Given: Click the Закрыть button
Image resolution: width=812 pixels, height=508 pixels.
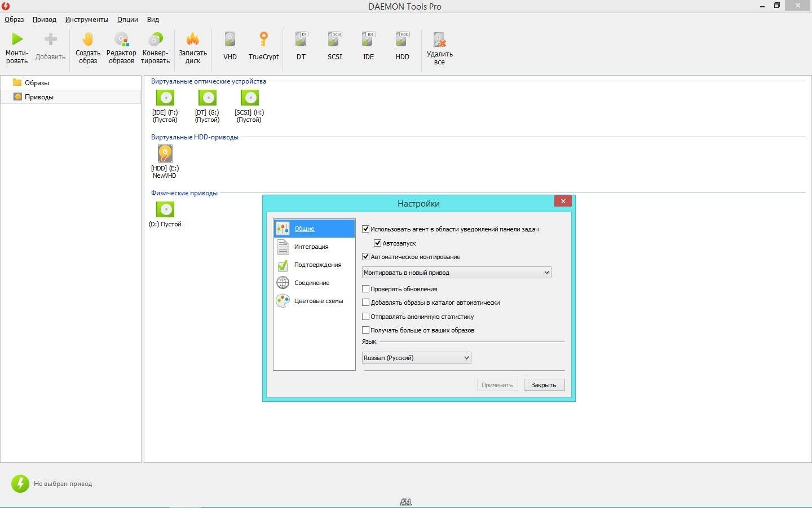Looking at the screenshot, I should click(544, 385).
